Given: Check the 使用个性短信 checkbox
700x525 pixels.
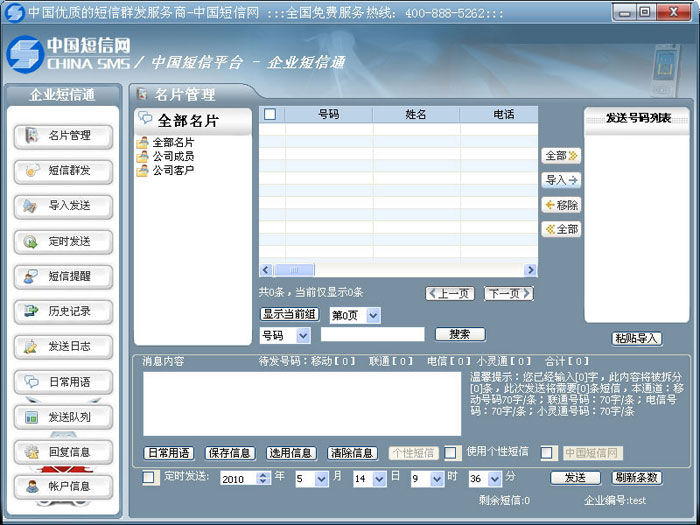Looking at the screenshot, I should click(x=450, y=453).
